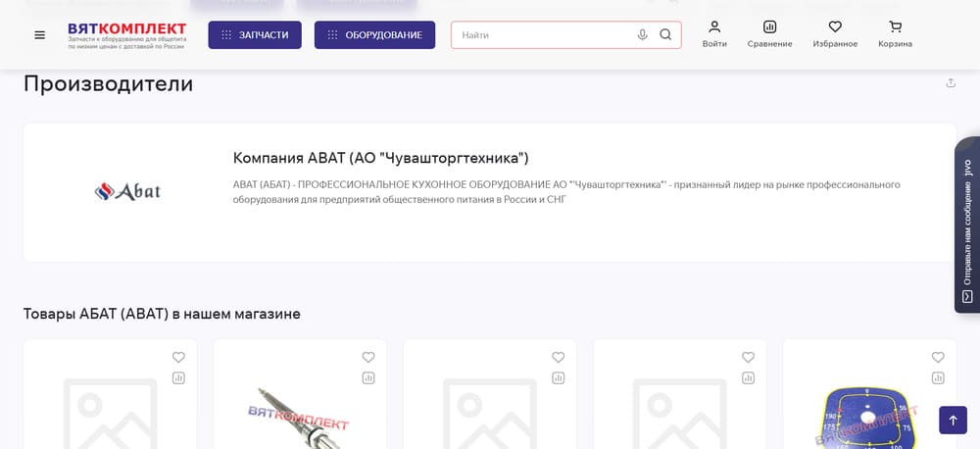Focus the Найти search field
The width and height of the screenshot is (980, 449).
click(544, 35)
